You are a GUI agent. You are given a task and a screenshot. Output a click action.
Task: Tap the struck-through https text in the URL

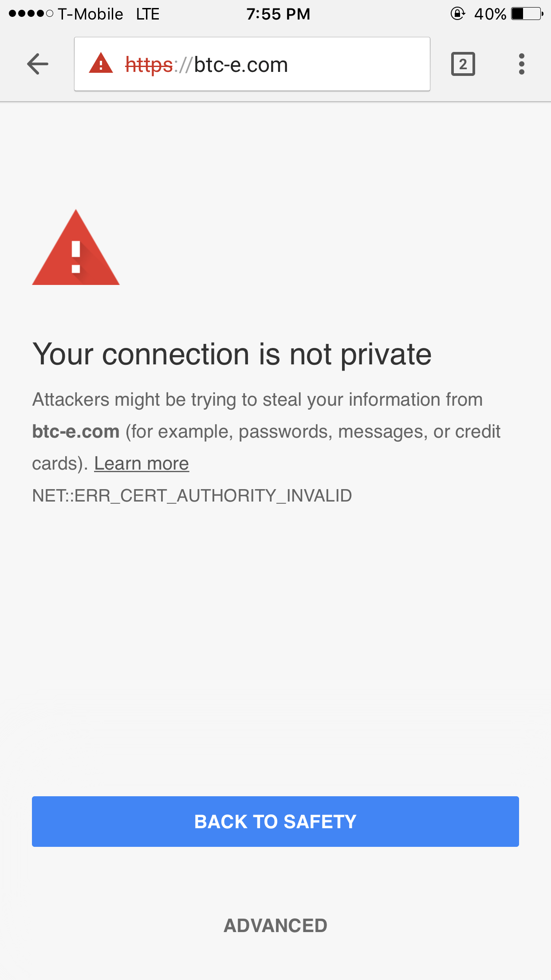[149, 65]
